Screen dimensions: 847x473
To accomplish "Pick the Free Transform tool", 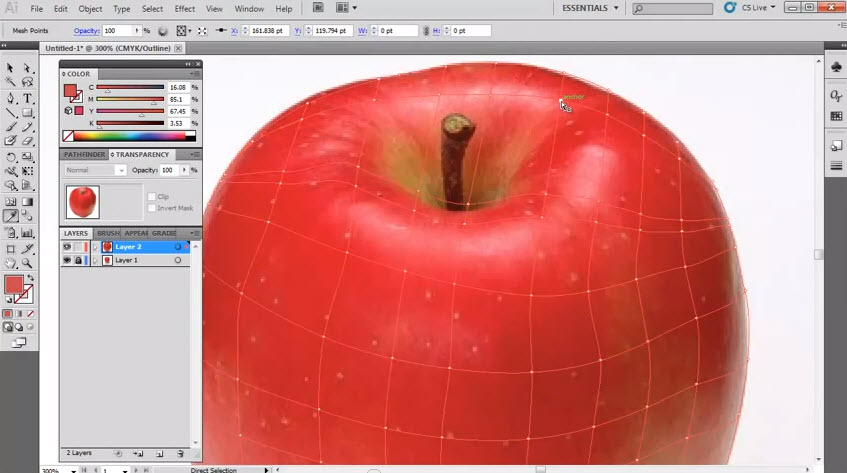I will point(27,171).
